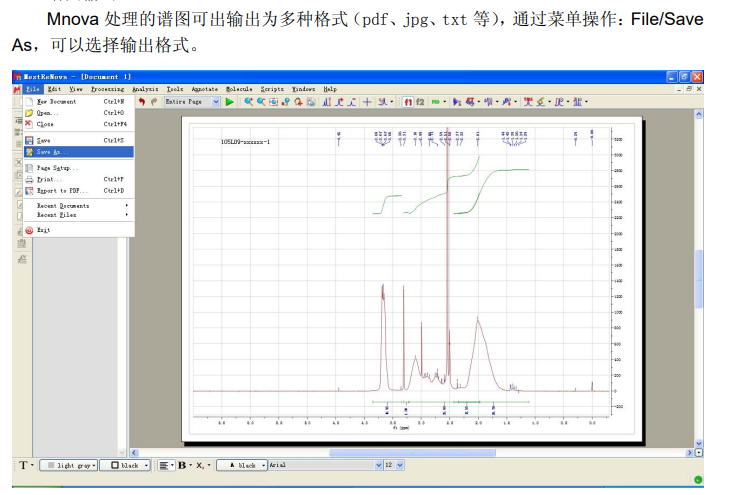Viewport: 729px width, 495px height.
Task: Click the crosshair cursor icon
Action: (x=367, y=102)
